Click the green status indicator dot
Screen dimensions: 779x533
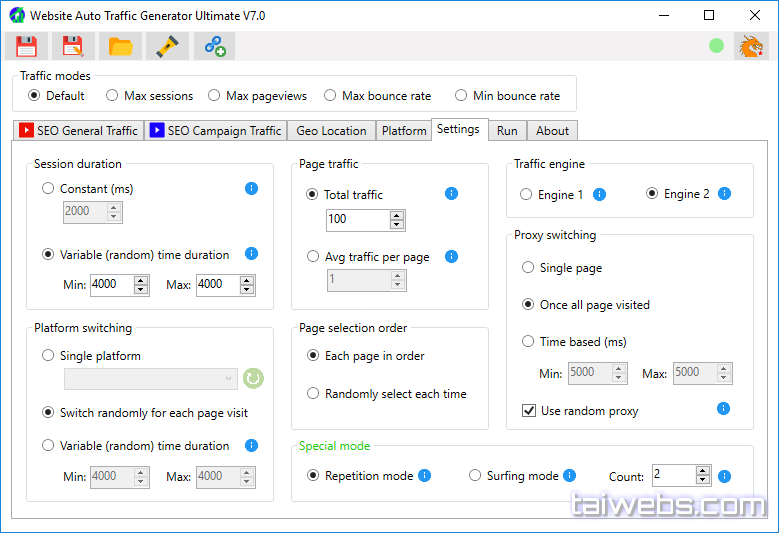[716, 46]
